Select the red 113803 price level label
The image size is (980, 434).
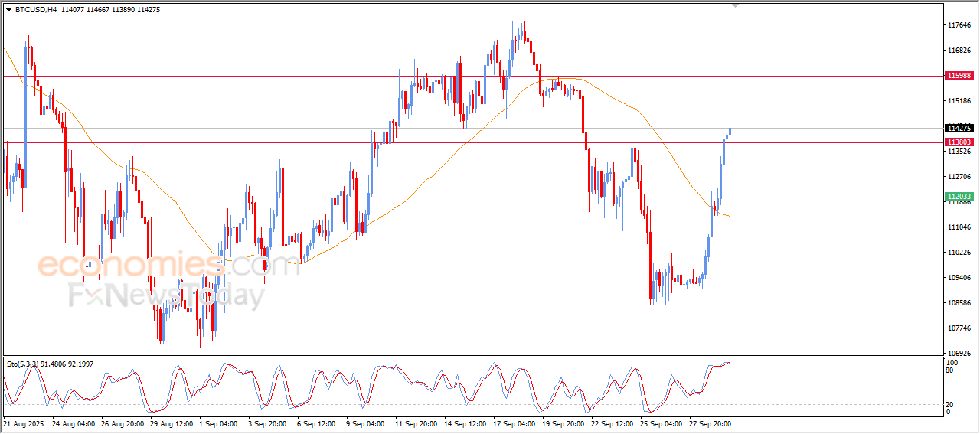point(959,142)
